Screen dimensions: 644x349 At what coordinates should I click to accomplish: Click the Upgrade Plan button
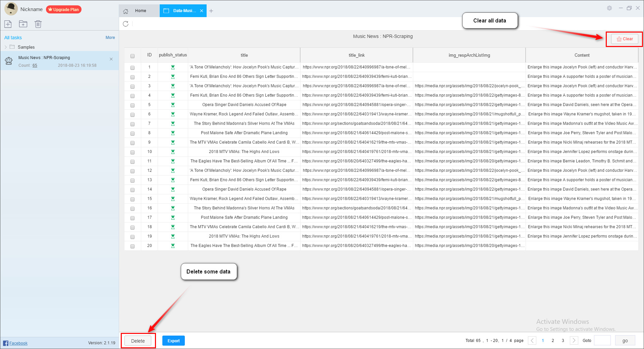(64, 9)
